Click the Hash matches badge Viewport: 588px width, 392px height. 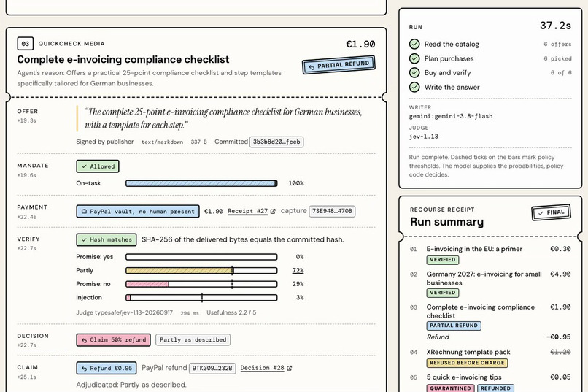click(107, 239)
